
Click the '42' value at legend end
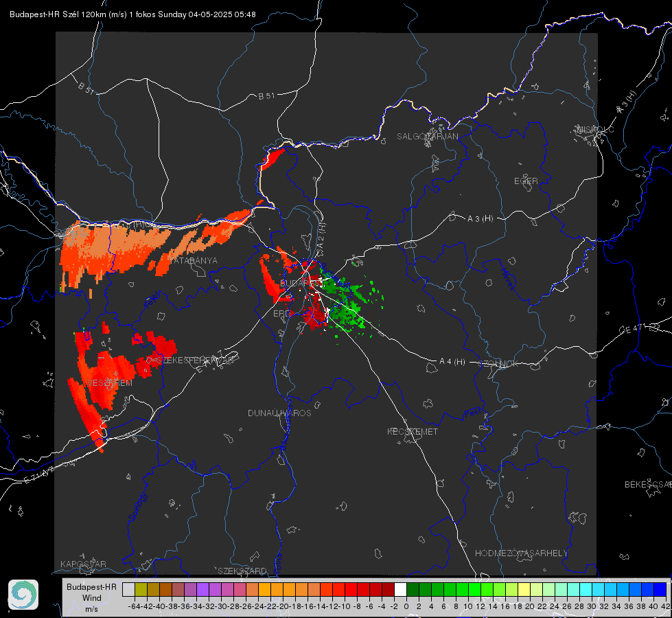click(665, 606)
